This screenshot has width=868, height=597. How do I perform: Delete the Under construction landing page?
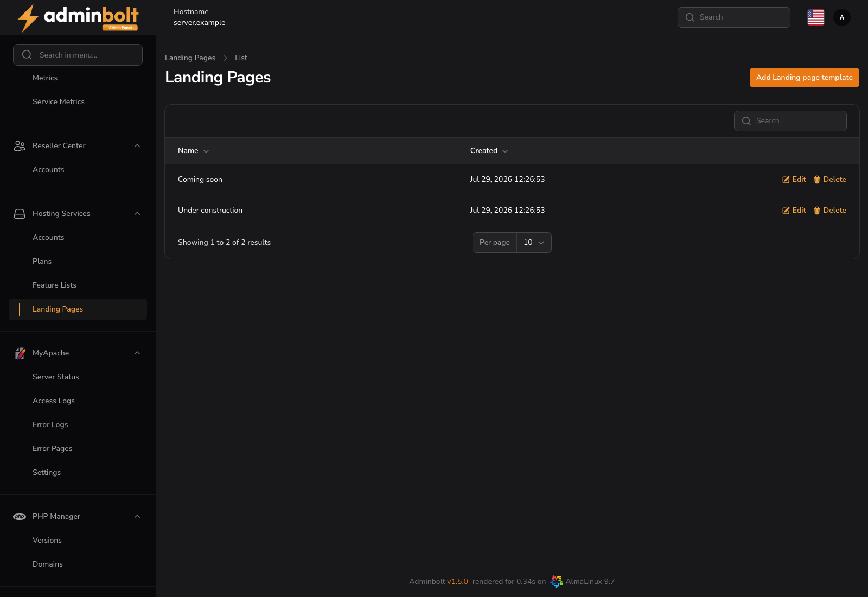[830, 211]
